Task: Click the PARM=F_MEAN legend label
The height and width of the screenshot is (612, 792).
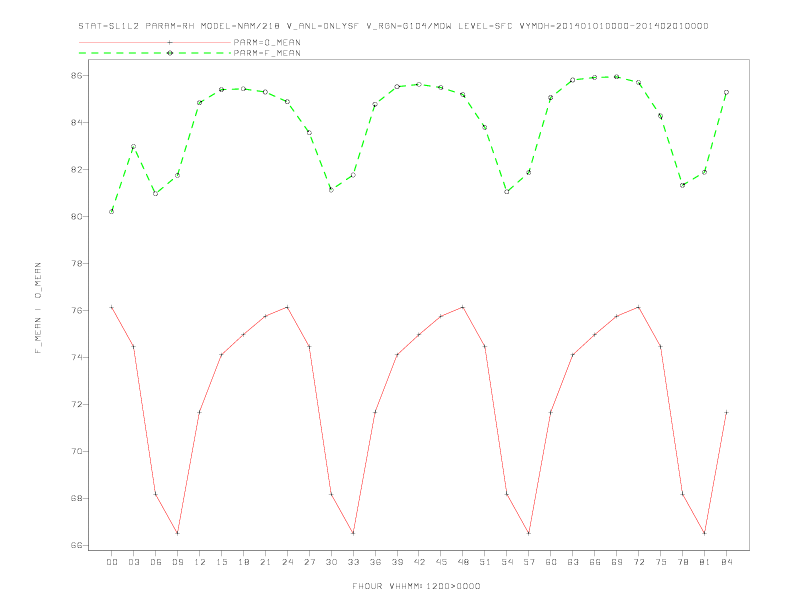Action: coord(267,53)
